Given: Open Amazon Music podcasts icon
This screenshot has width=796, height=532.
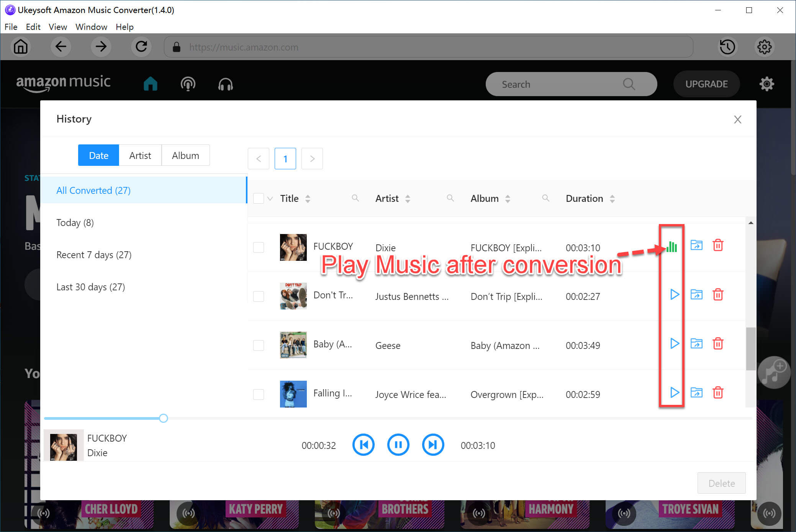Looking at the screenshot, I should (x=188, y=84).
